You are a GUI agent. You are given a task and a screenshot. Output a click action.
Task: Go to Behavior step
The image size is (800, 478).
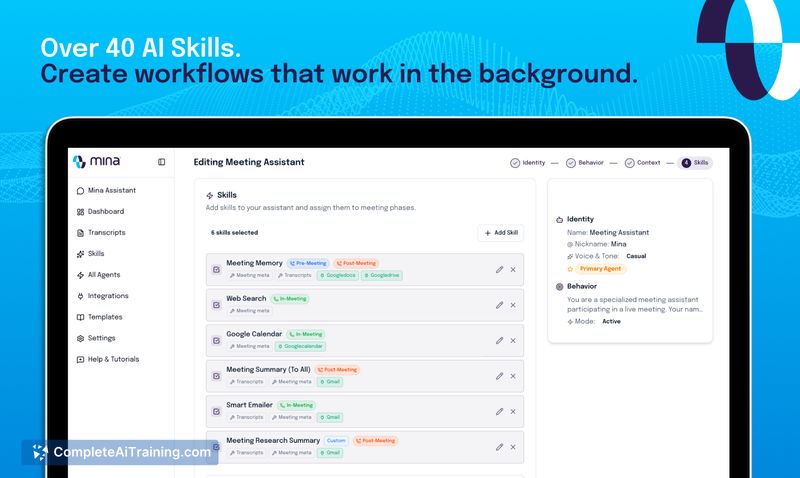tap(585, 163)
